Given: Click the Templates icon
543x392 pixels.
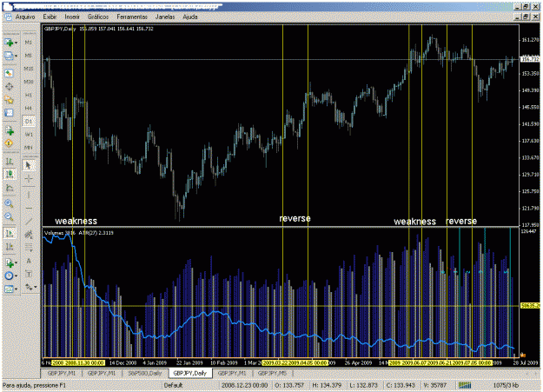Looking at the screenshot, I should (9, 289).
